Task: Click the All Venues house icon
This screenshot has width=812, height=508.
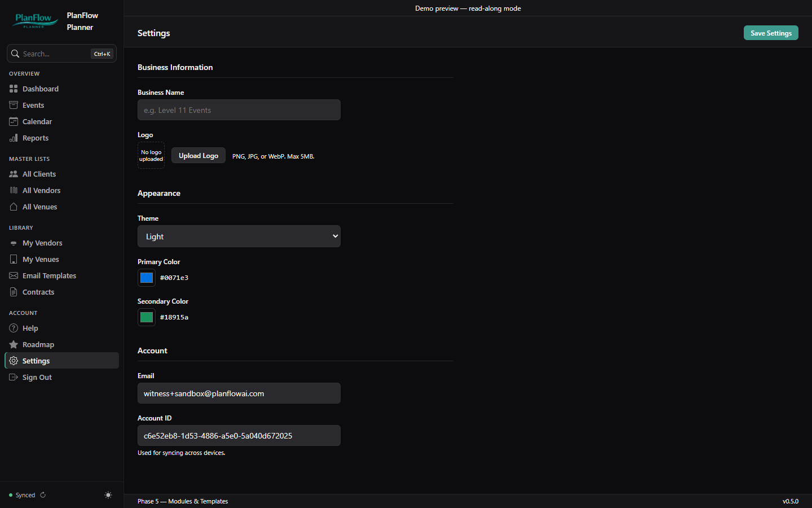Action: [x=14, y=207]
